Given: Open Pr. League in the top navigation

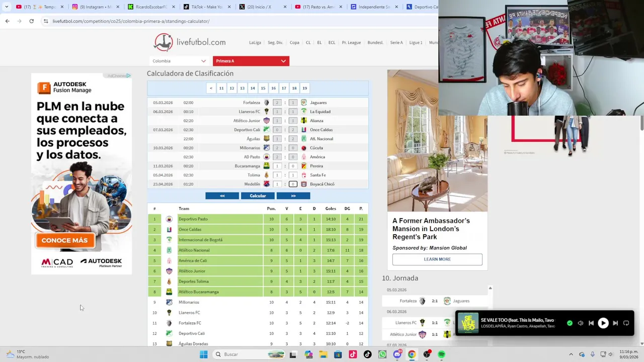Looking at the screenshot, I should click(351, 43).
